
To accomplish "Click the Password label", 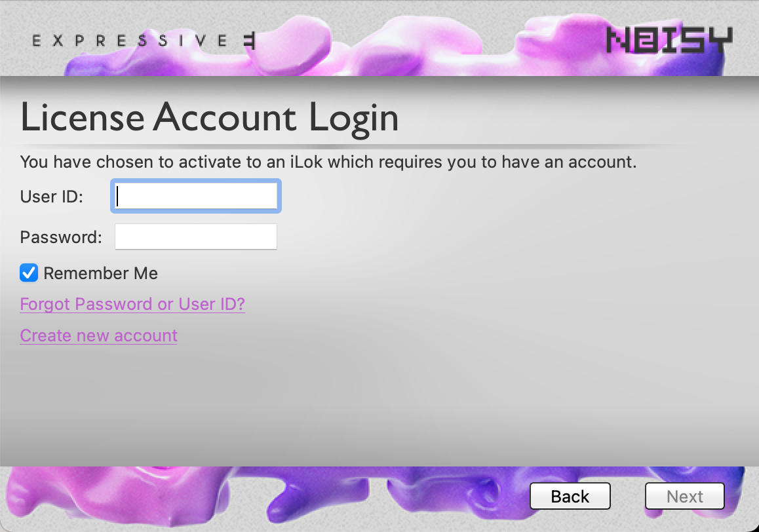I will click(x=61, y=237).
